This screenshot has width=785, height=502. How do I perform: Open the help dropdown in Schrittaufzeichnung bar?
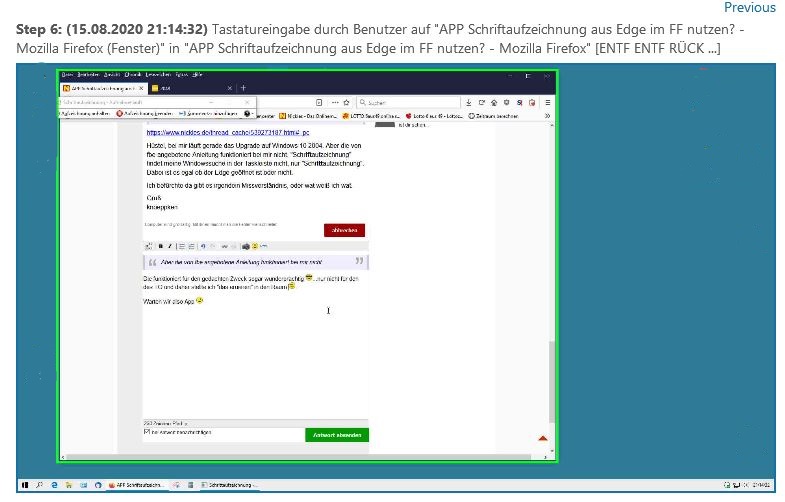[x=247, y=114]
